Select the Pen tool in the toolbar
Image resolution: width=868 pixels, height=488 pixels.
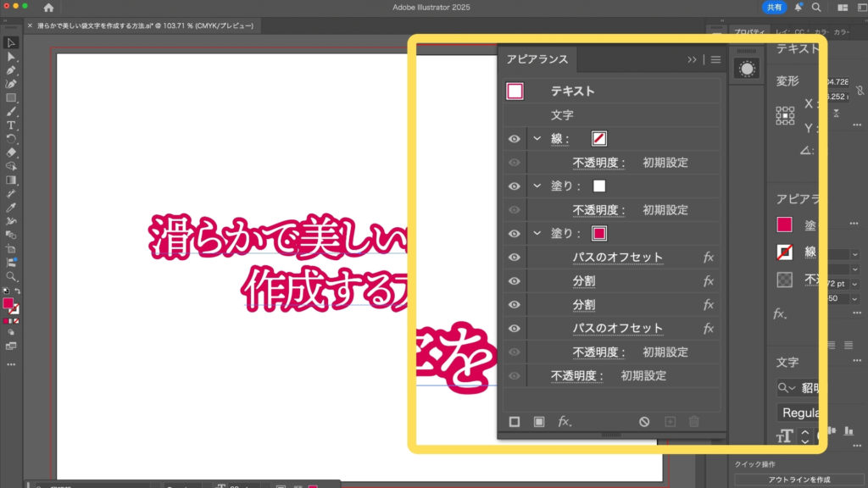point(11,70)
